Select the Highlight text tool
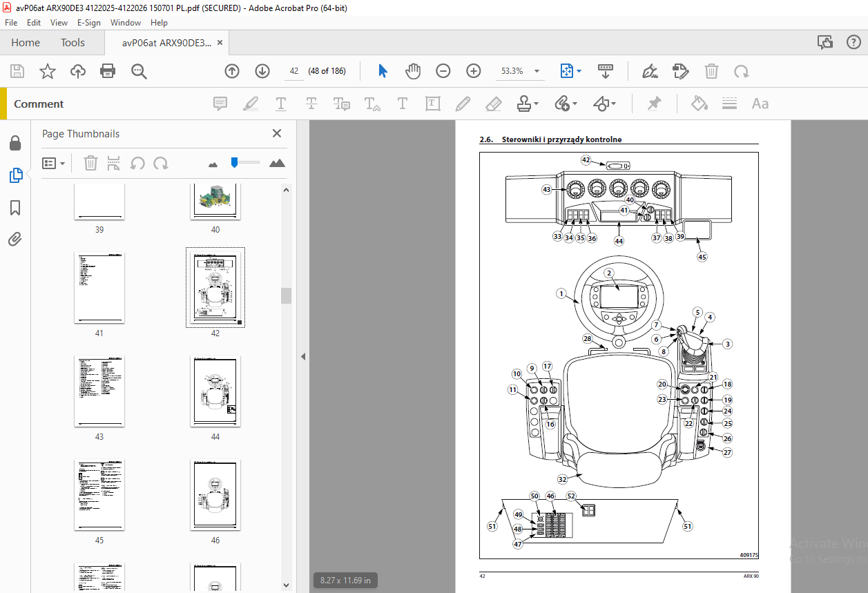This screenshot has height=593, width=868. tap(251, 104)
